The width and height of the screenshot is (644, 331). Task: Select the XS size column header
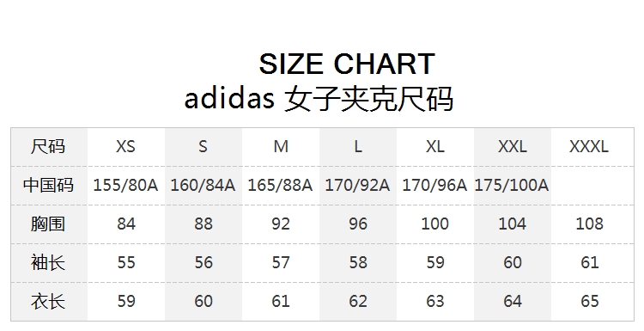[x=125, y=146]
